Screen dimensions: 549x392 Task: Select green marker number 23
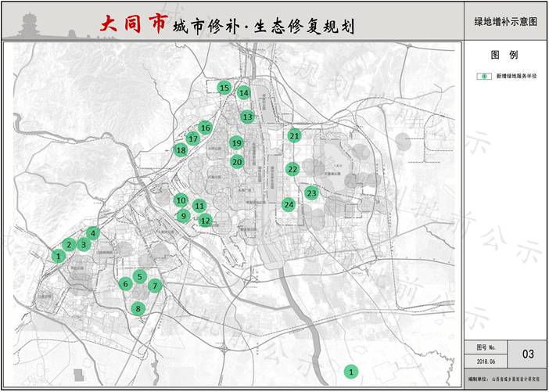click(x=311, y=192)
